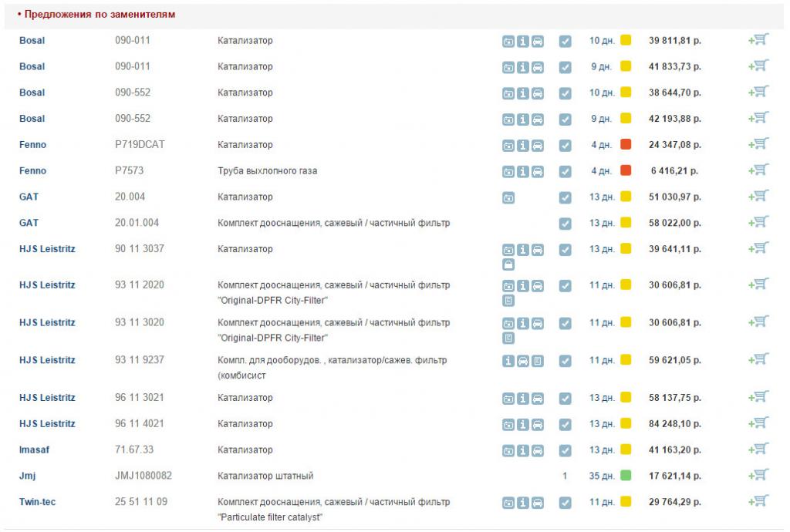
Task: Toggle checkmark in Twin-tec row
Action: [x=565, y=502]
